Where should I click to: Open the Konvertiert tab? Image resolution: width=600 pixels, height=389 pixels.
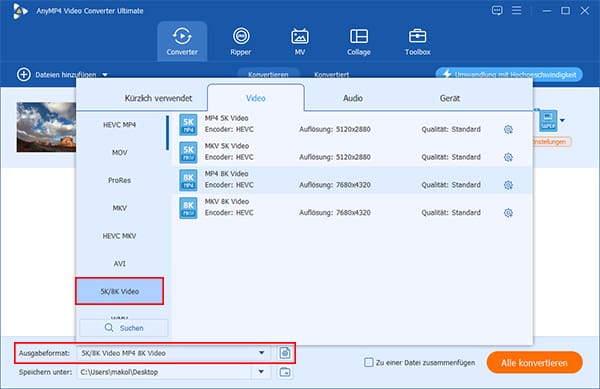pyautogui.click(x=331, y=74)
